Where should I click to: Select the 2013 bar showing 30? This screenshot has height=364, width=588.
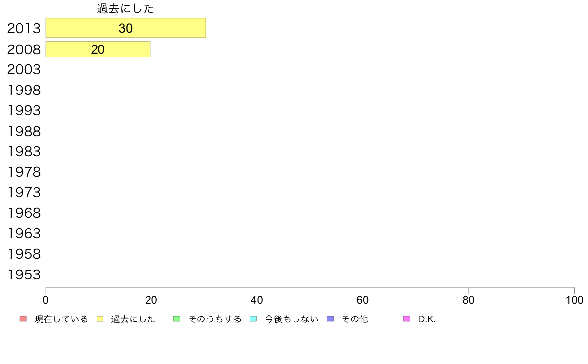[126, 28]
